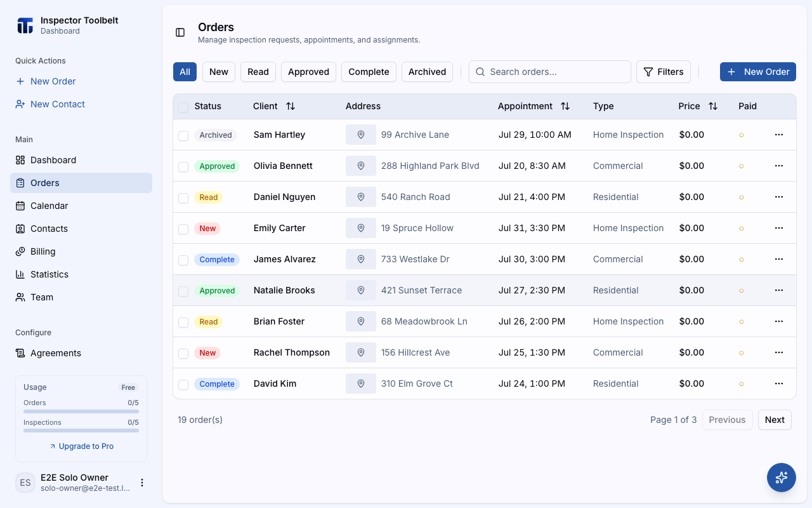This screenshot has height=508, width=812.
Task: Open the Filters button
Action: point(664,72)
